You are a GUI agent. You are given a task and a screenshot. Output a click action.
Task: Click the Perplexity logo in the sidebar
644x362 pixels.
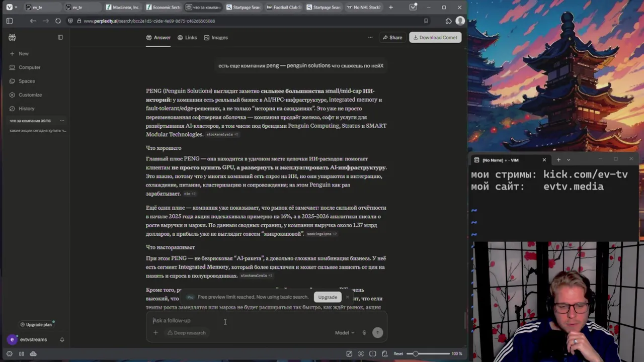(x=12, y=38)
